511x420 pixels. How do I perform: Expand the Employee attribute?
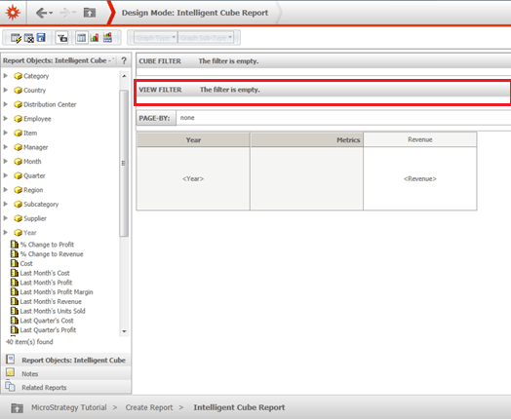[x=6, y=119]
